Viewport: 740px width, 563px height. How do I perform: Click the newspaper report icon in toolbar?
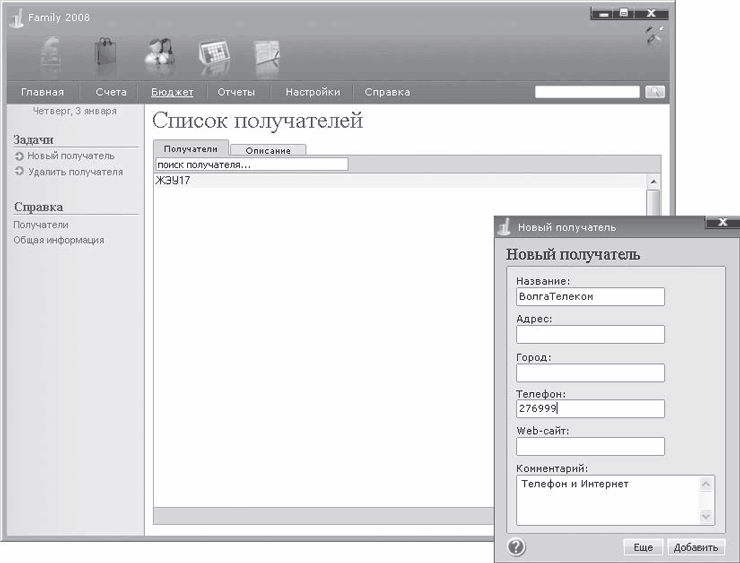tap(267, 53)
